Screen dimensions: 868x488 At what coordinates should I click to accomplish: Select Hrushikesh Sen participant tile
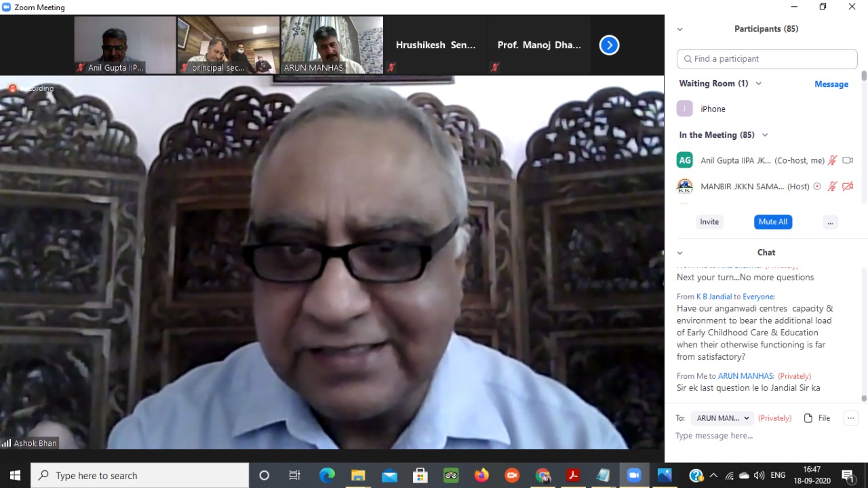click(435, 45)
